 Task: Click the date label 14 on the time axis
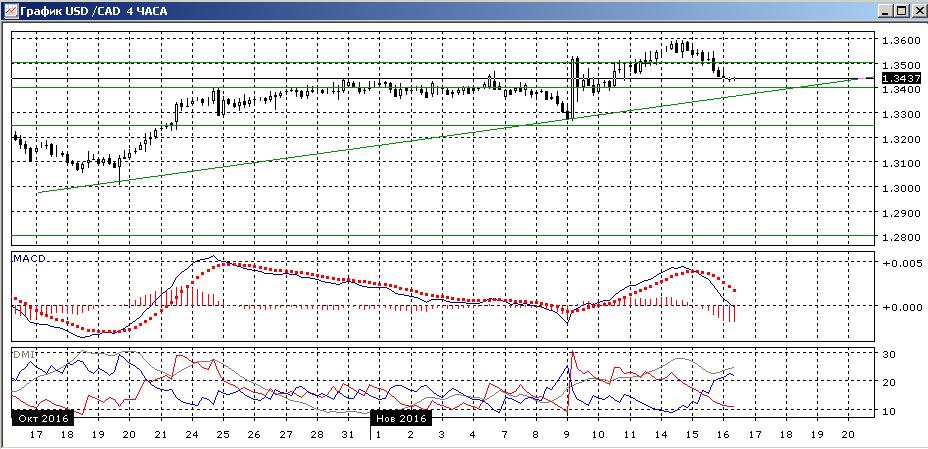coord(660,434)
